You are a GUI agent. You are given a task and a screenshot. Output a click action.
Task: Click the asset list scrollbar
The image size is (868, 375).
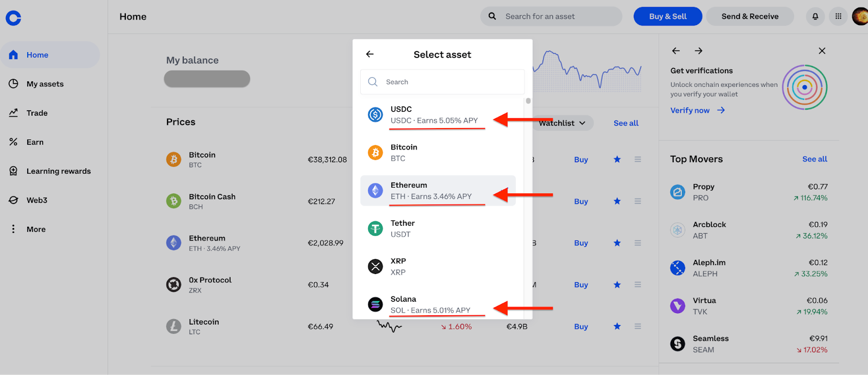528,101
